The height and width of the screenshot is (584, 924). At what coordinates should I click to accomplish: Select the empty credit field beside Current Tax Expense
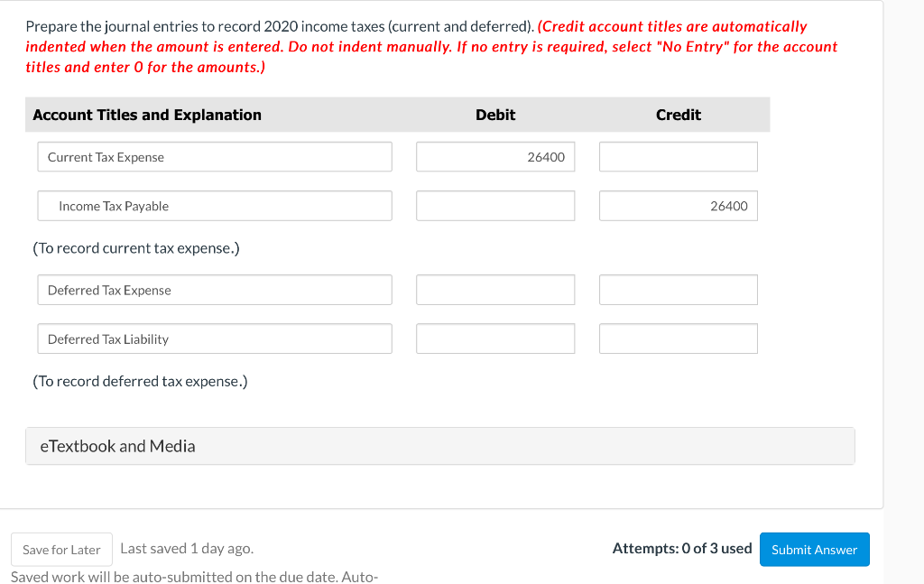(678, 156)
